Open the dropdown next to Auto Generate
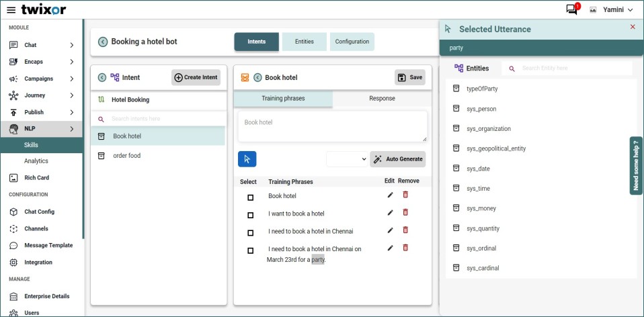This screenshot has width=644, height=317. (x=347, y=159)
